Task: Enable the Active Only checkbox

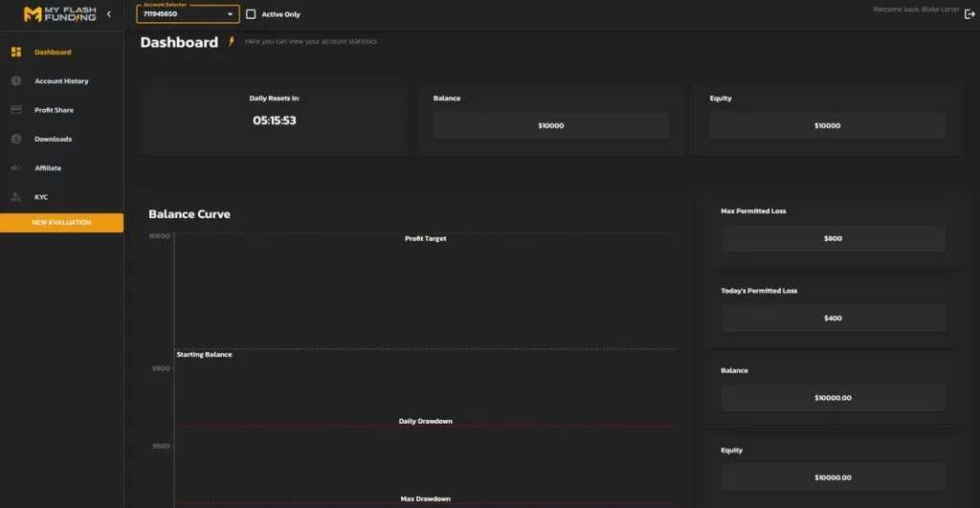Action: point(251,14)
